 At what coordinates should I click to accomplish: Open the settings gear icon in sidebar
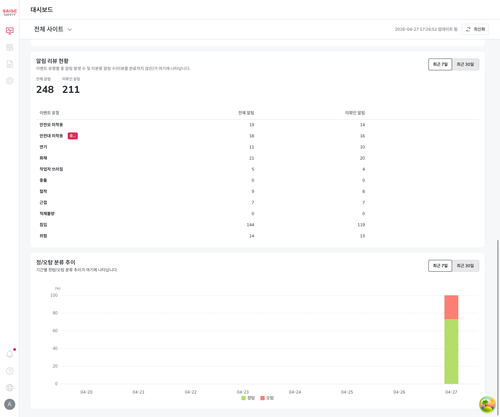10,81
